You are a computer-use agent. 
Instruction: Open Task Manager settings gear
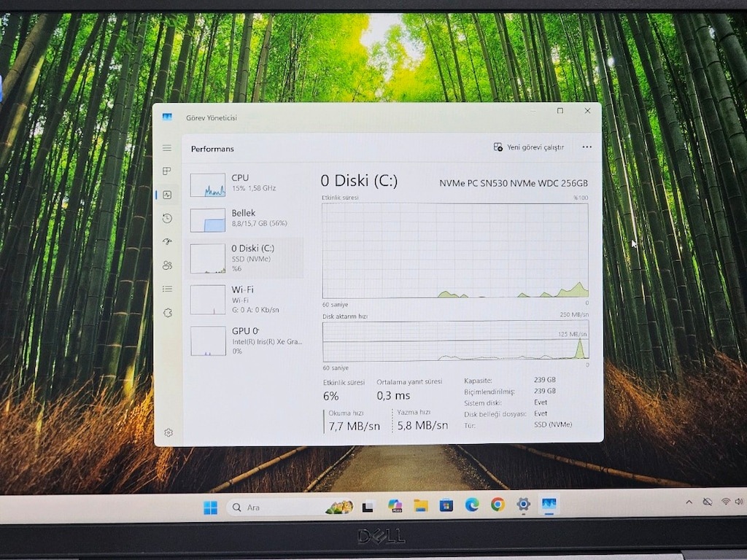169,433
